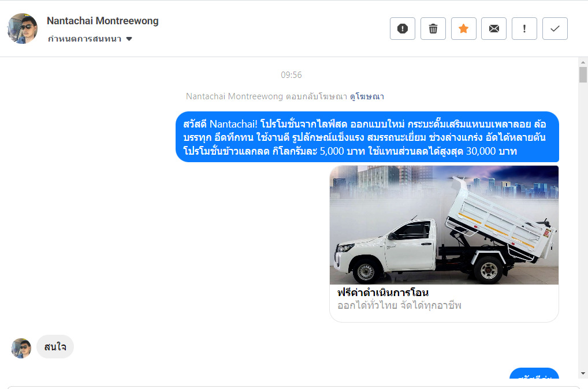Mark conversation done with checkmark icon

tap(555, 28)
